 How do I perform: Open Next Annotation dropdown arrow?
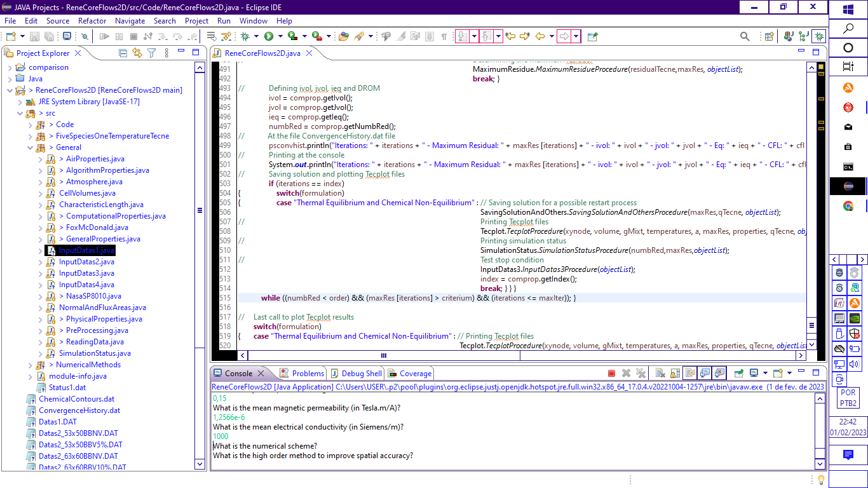[x=474, y=36]
